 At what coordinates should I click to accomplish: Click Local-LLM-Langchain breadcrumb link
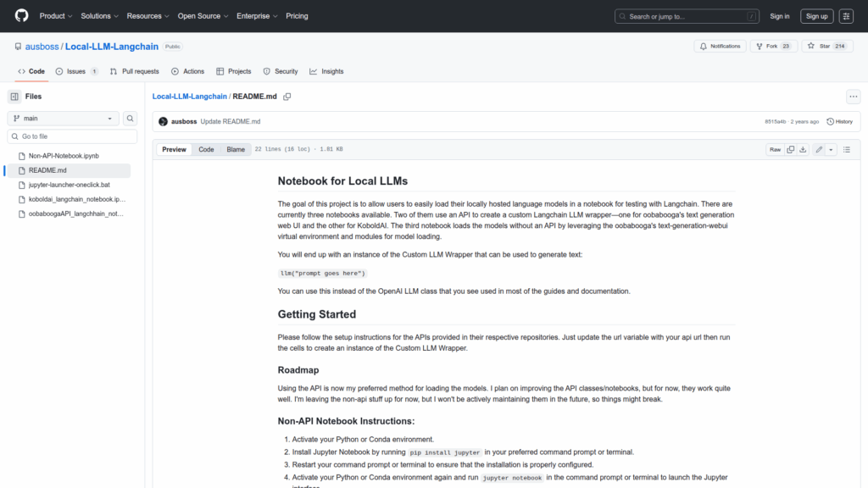point(189,97)
